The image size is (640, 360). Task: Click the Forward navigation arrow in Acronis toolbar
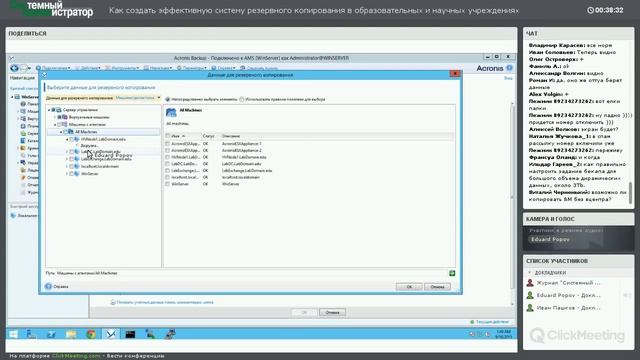[x=24, y=68]
